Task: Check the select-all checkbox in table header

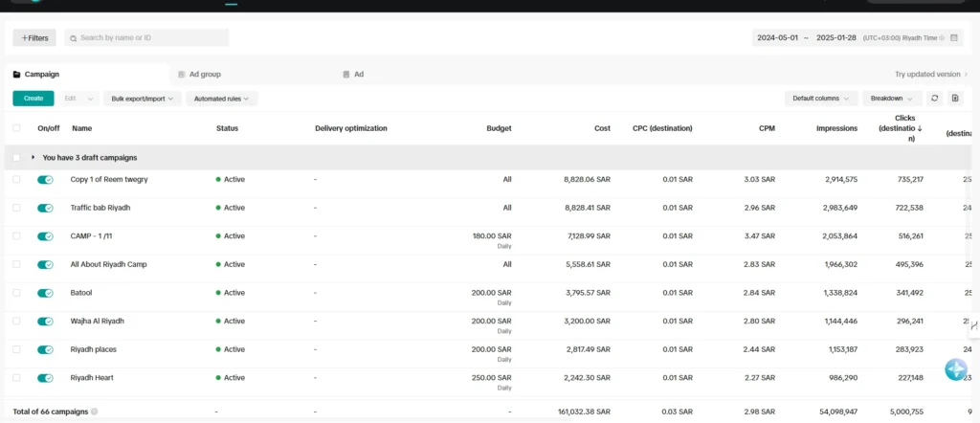Action: (16, 128)
